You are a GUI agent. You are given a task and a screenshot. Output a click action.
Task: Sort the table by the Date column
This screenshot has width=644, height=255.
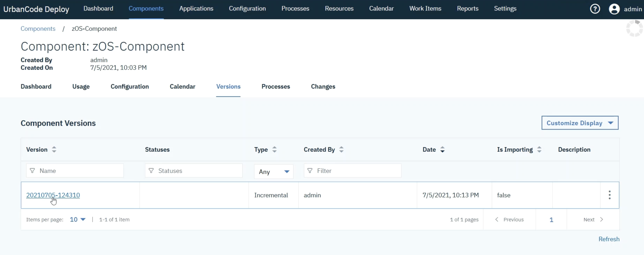(x=442, y=149)
